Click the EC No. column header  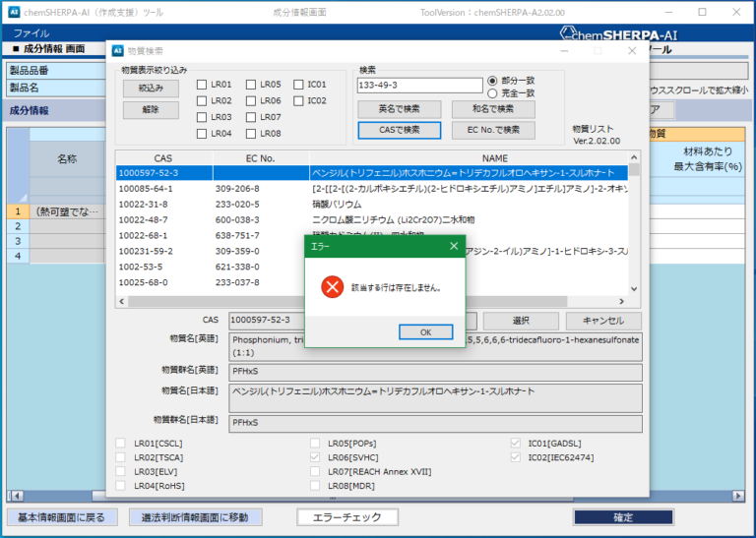(260, 158)
